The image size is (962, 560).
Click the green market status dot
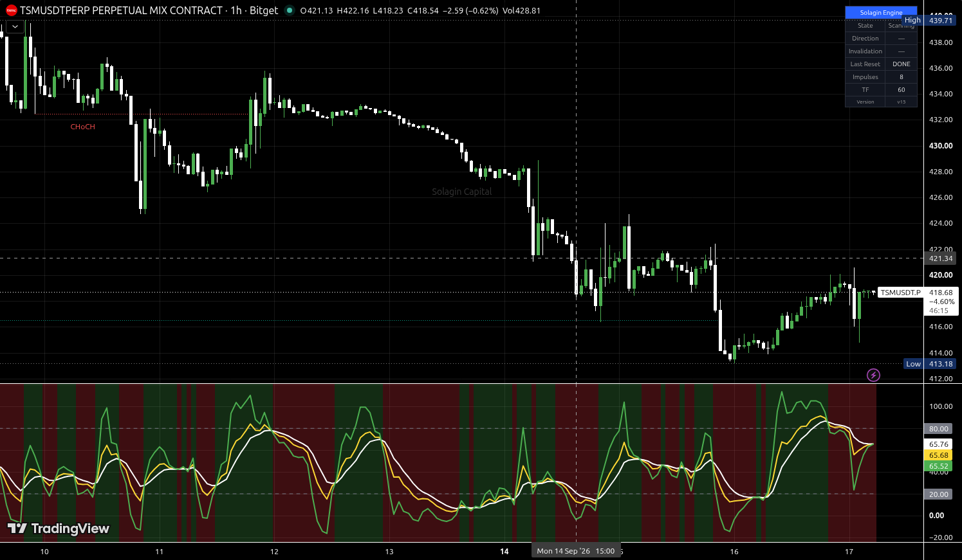click(290, 10)
